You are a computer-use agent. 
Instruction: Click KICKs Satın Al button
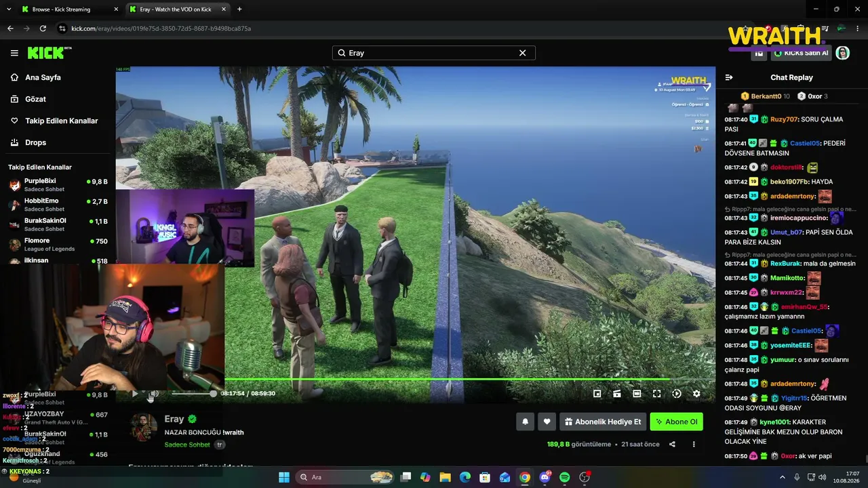click(x=801, y=53)
